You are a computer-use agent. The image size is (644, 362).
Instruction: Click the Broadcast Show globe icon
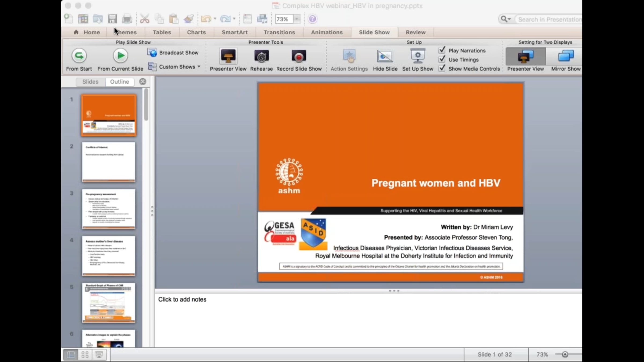tap(152, 53)
